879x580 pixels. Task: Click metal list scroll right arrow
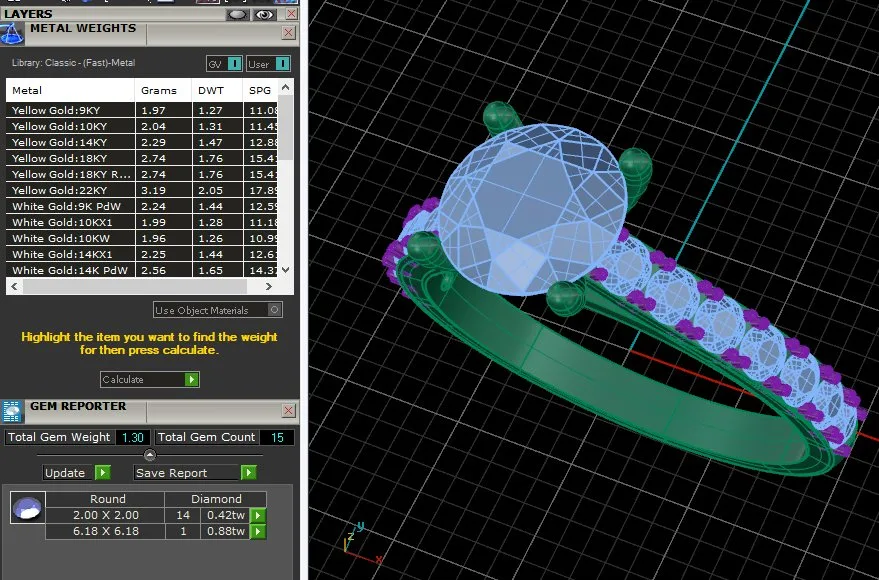click(x=269, y=286)
